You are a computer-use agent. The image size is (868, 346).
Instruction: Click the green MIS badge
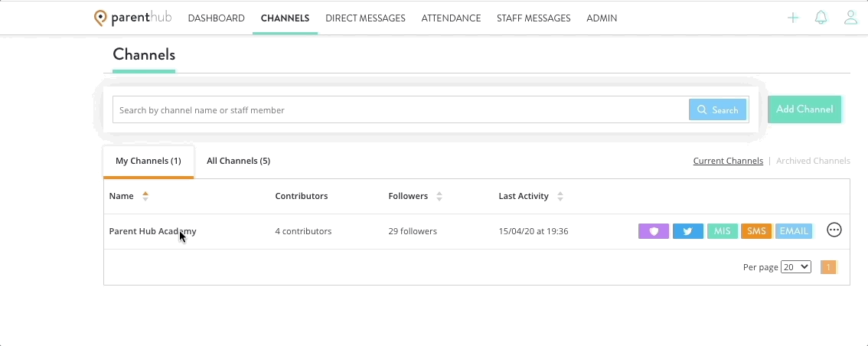pos(723,231)
